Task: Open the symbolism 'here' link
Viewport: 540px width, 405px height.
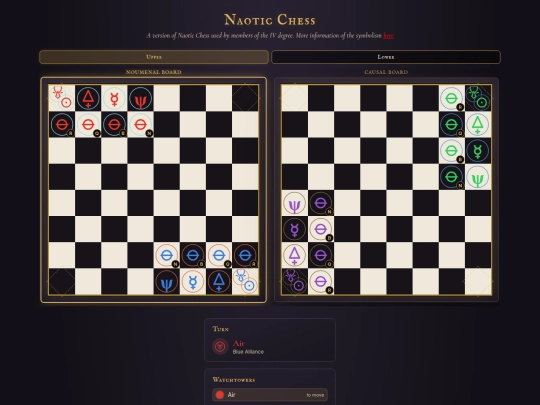Action: coord(388,35)
